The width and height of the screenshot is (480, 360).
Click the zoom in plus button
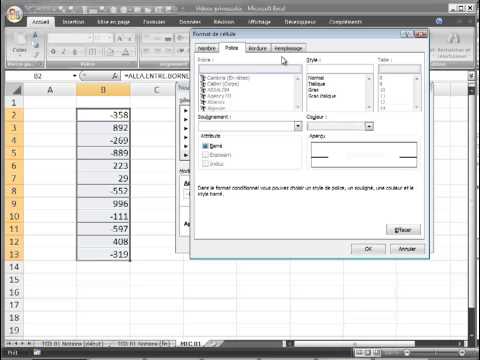pyautogui.click(x=462, y=352)
